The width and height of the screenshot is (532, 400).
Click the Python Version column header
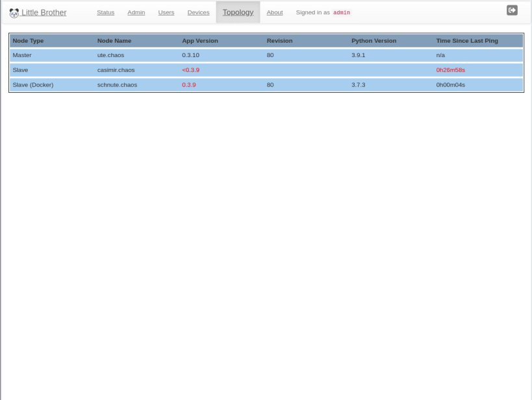pos(374,41)
